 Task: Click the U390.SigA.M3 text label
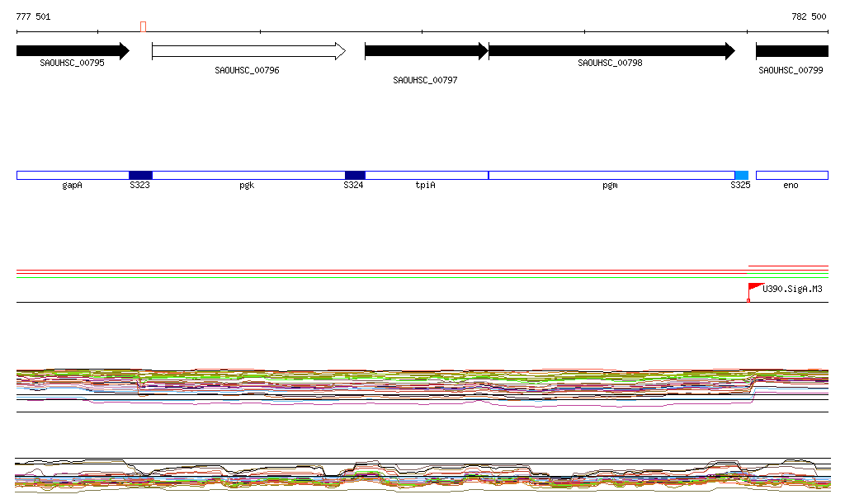(792, 290)
